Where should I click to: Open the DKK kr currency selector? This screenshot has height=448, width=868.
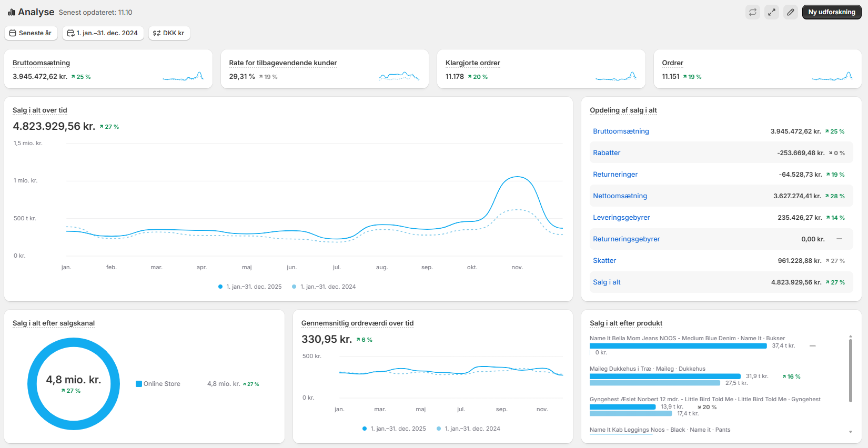point(169,33)
